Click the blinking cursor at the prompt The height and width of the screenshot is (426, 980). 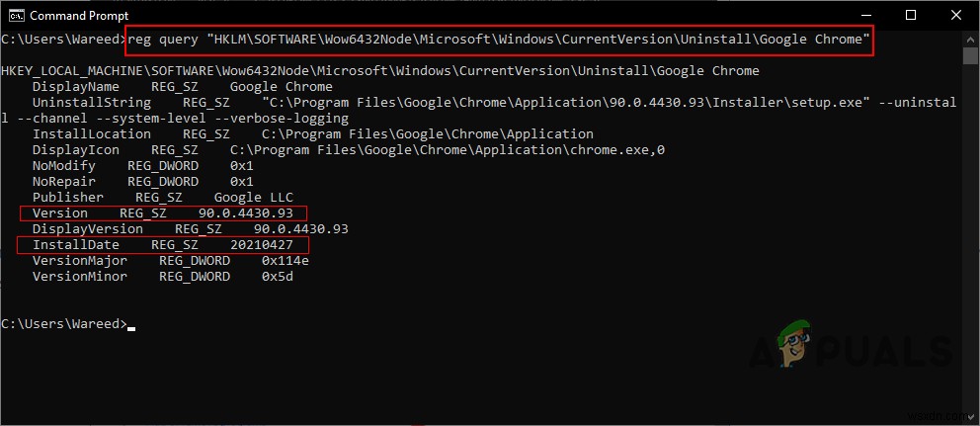131,327
